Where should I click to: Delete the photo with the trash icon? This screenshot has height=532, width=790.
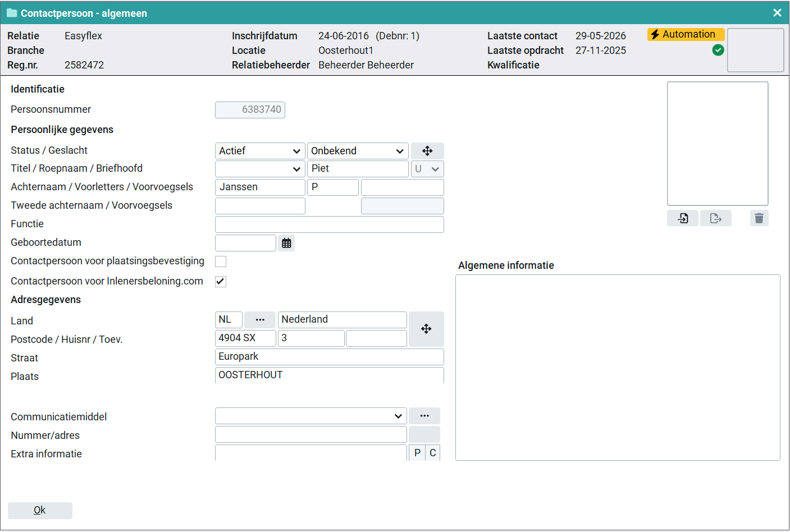759,218
